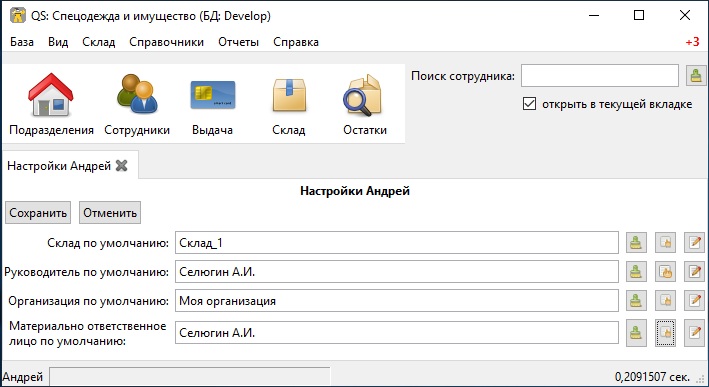This screenshot has height=387, width=709.
Task: Click the Отменить button
Action: (110, 212)
